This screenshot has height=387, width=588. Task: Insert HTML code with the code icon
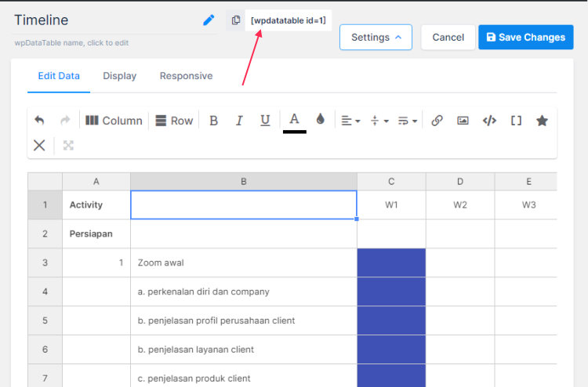coord(489,121)
